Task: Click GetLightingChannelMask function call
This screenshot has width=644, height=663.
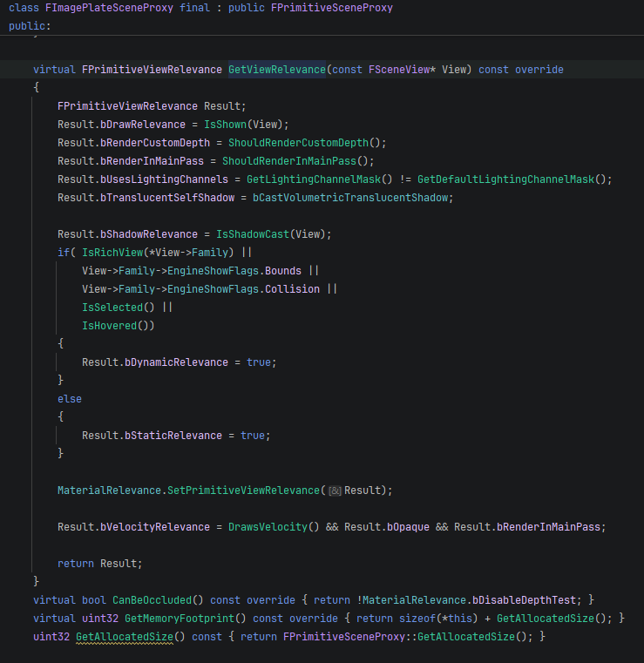Action: point(314,179)
